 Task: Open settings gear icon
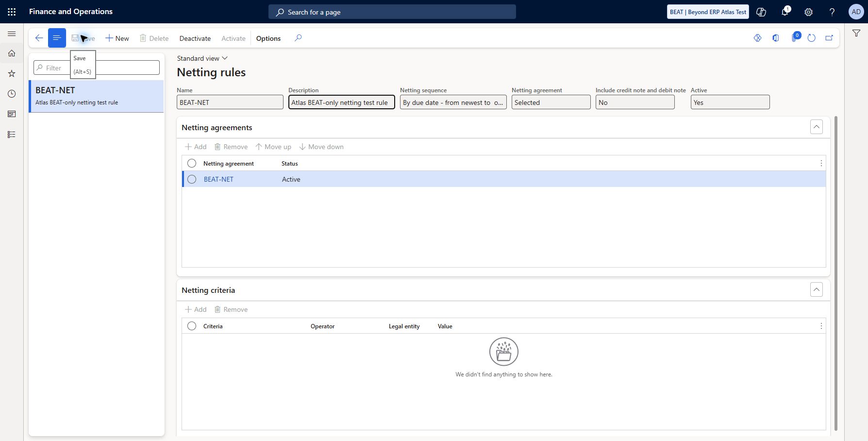point(808,12)
